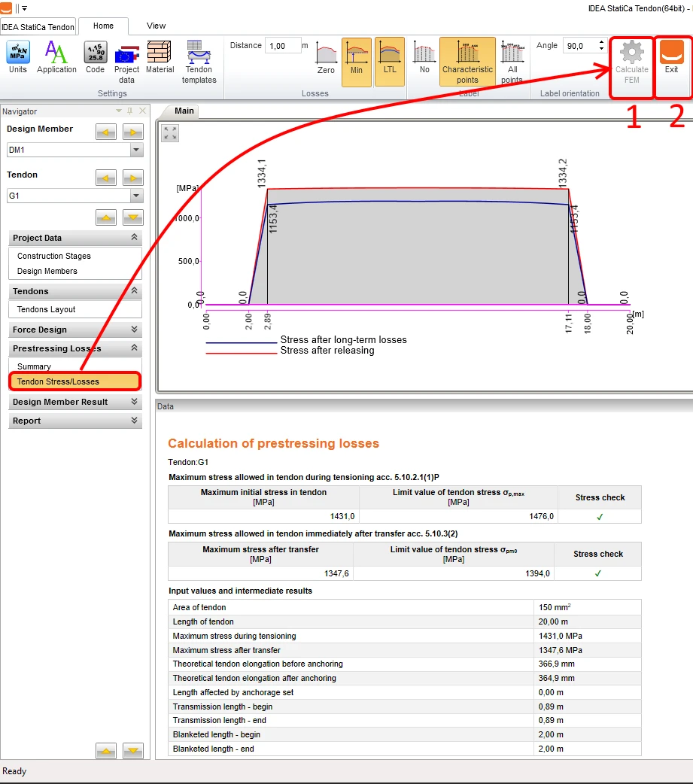
Task: Open the Project data icon
Action: point(126,54)
